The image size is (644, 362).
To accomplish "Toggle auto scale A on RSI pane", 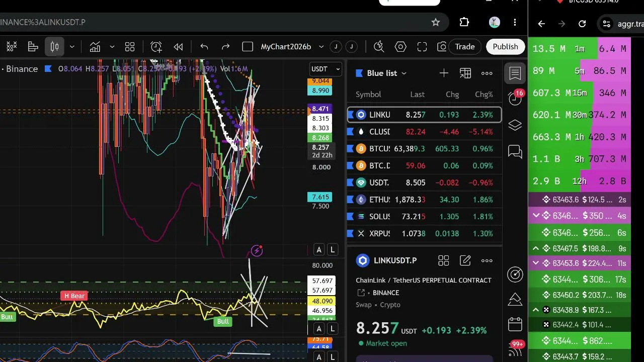I will click(x=319, y=329).
